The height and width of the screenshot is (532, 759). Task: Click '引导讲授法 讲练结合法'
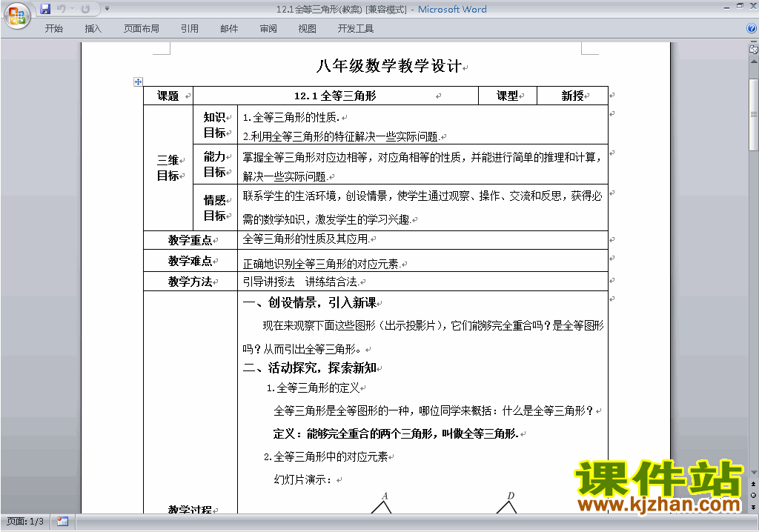pyautogui.click(x=301, y=282)
